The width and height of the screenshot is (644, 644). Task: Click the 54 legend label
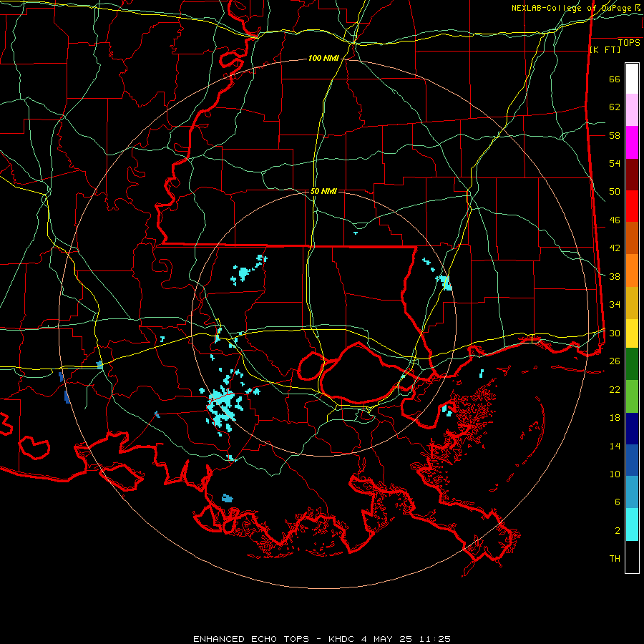pos(615,163)
